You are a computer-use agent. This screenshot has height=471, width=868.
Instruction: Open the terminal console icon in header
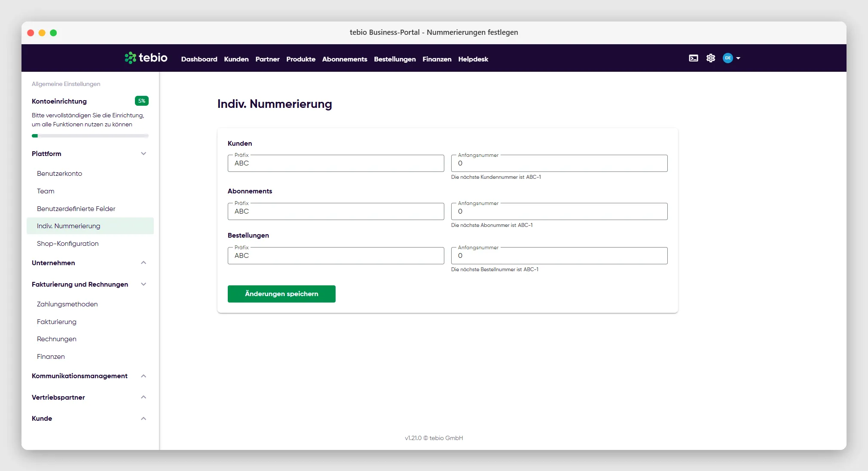point(694,58)
